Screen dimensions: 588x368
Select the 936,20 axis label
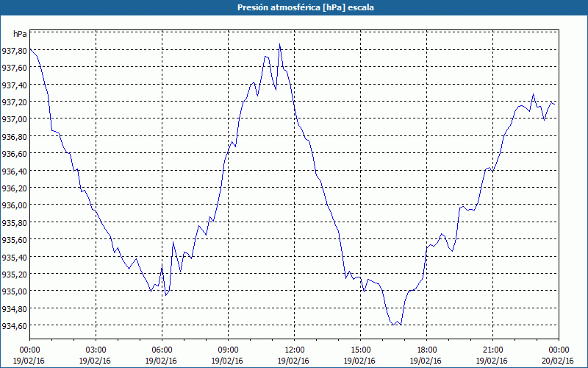coord(14,188)
